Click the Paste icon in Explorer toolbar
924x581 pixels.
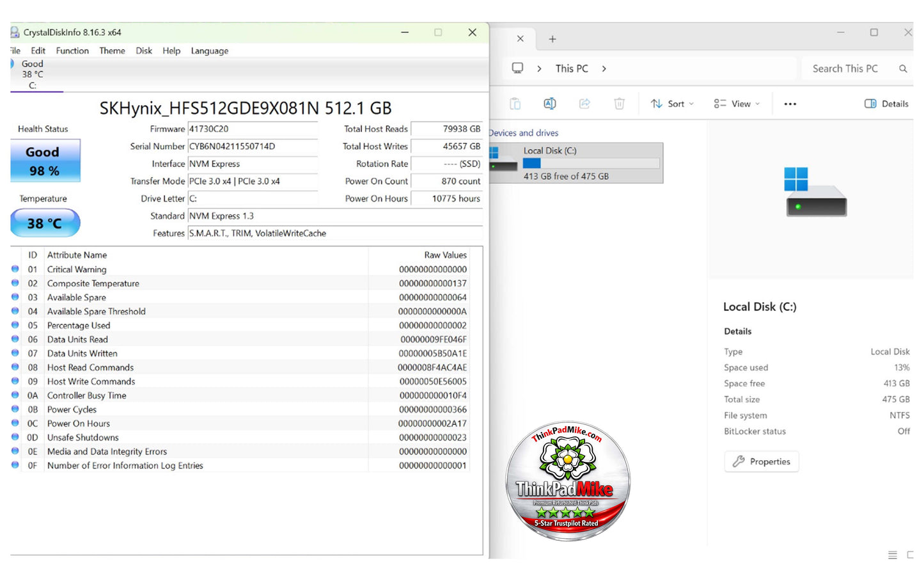[515, 104]
